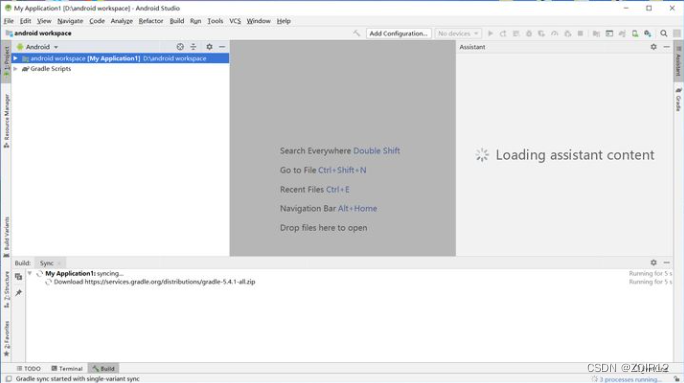Collapse the My Application1 syncing node

(x=30, y=274)
